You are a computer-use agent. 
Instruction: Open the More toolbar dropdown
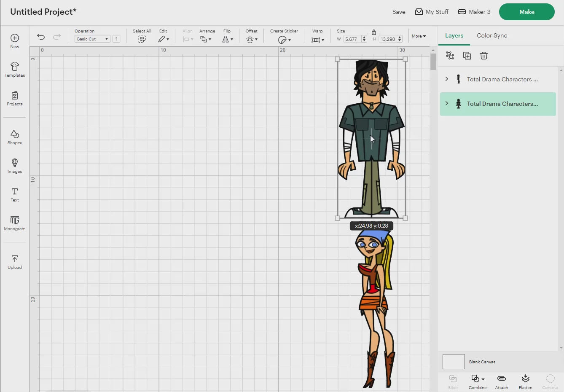(419, 36)
